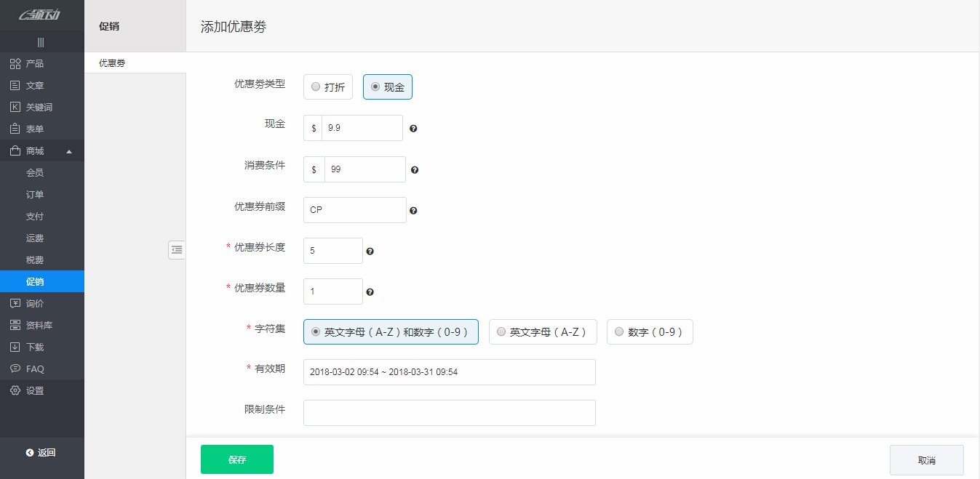Click the 有效期 date range field

[449, 371]
